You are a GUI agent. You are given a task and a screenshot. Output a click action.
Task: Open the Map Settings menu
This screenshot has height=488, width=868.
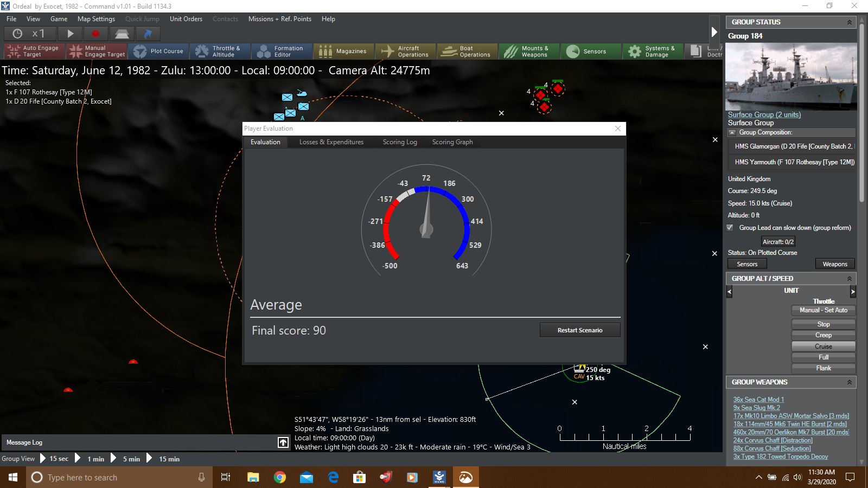pos(96,18)
